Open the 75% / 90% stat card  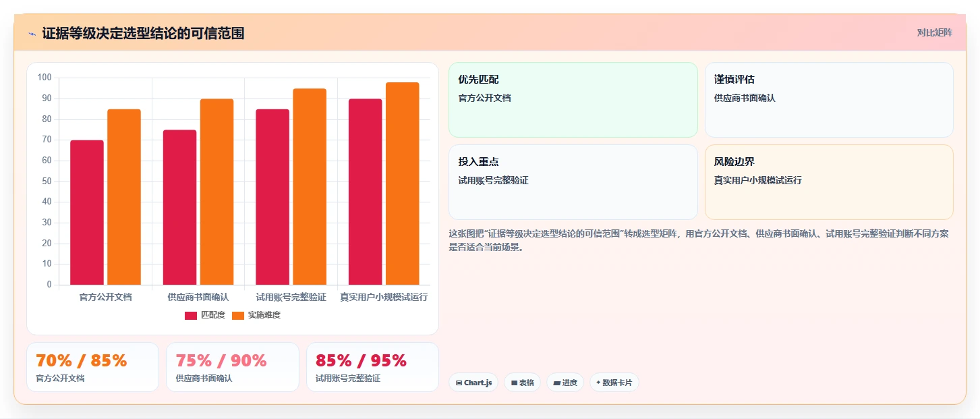point(233,367)
